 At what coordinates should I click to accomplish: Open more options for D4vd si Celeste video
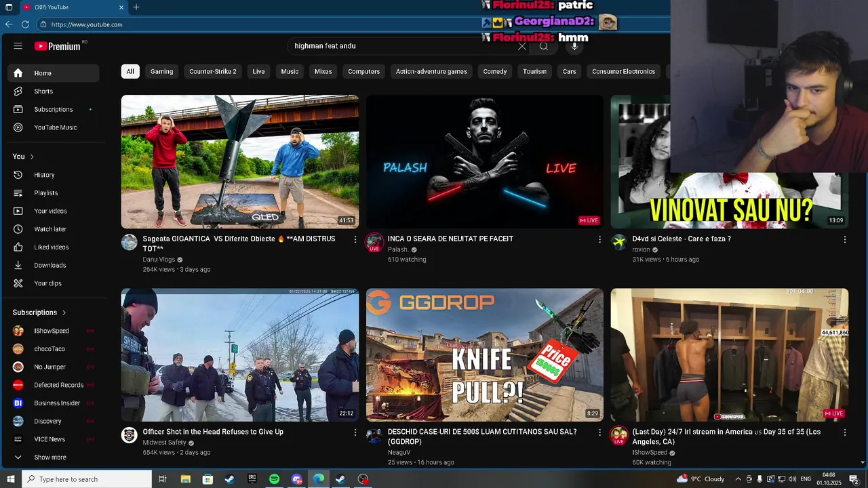pos(845,239)
